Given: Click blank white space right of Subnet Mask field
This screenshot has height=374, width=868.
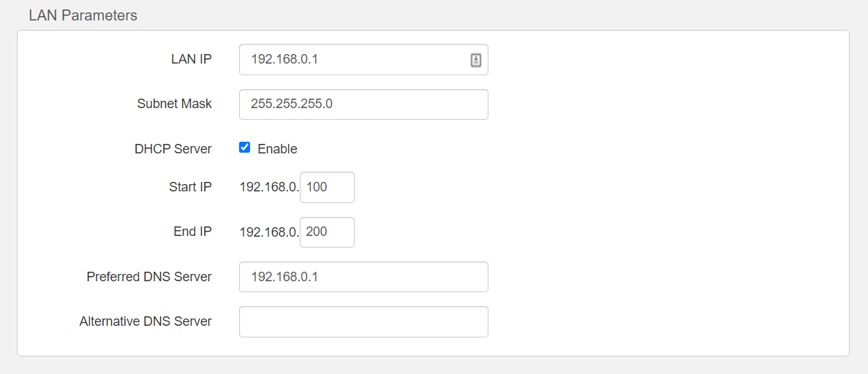Looking at the screenshot, I should (x=658, y=104).
